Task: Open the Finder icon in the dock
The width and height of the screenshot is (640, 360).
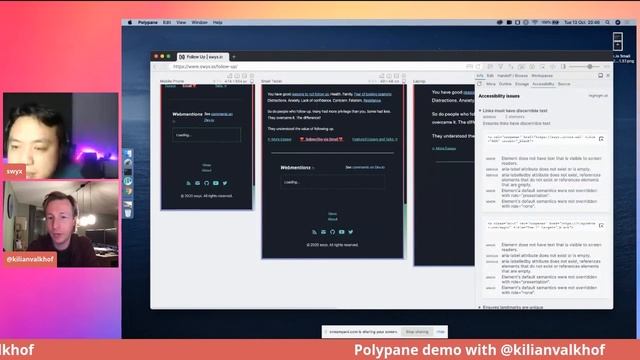Action: pyautogui.click(x=128, y=153)
